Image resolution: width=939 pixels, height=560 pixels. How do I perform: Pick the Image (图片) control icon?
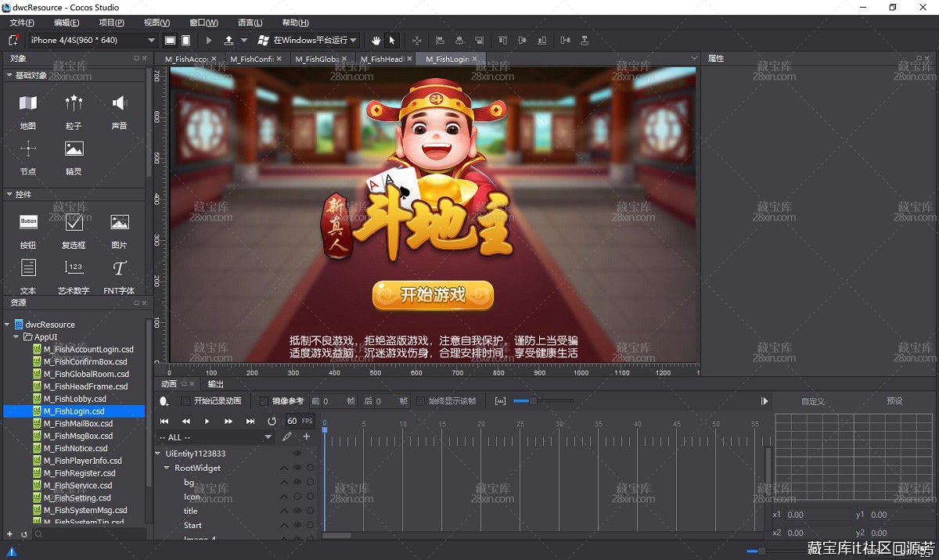[119, 222]
